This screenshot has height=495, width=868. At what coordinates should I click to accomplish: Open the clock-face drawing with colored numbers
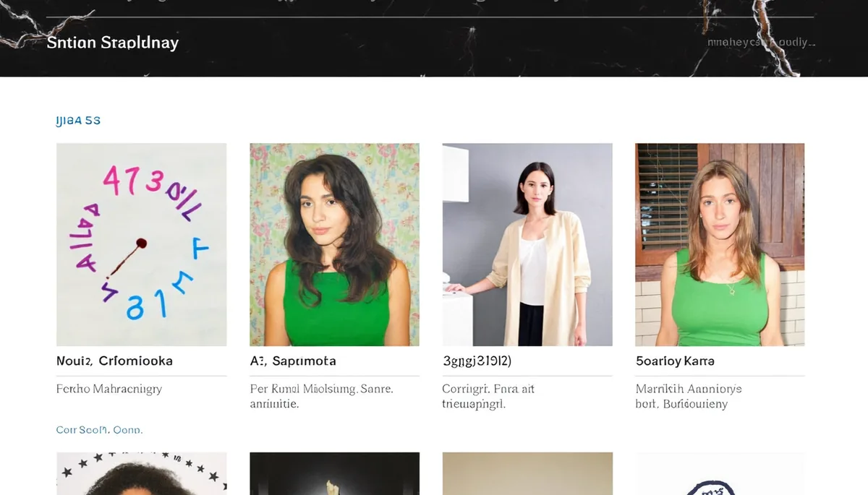[x=142, y=244]
